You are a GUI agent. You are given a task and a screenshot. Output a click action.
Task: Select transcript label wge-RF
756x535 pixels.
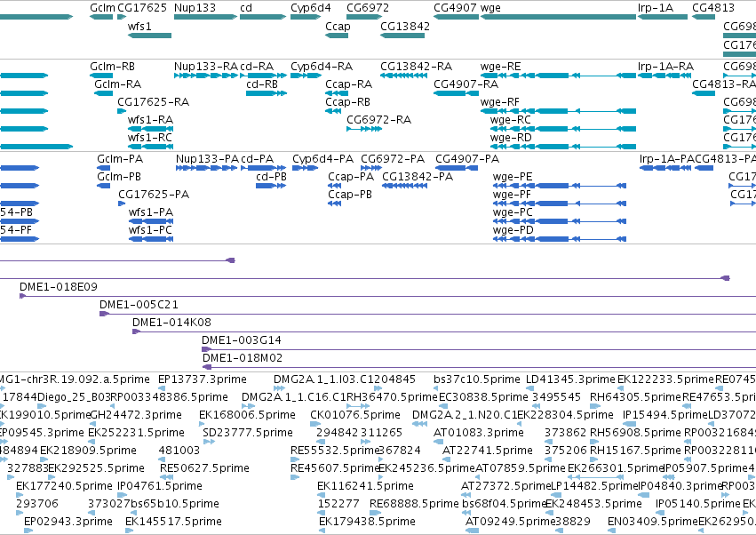click(500, 102)
